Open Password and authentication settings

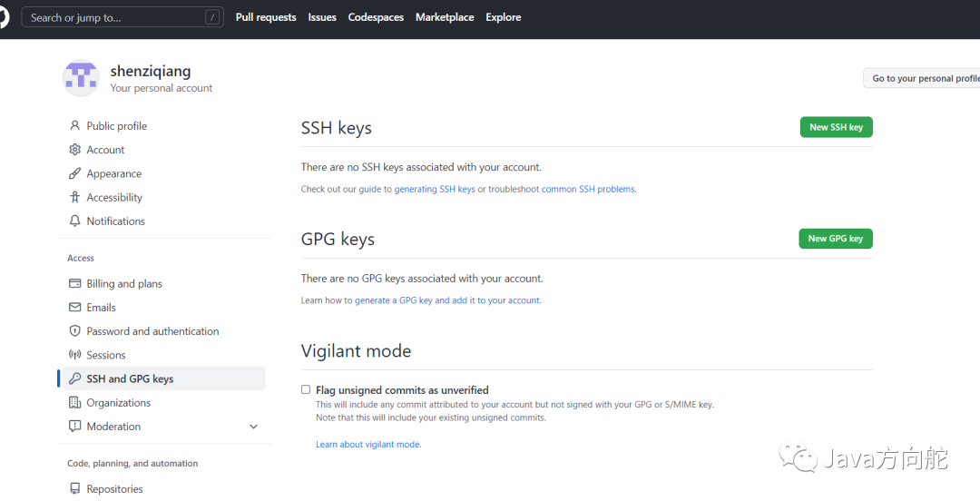pyautogui.click(x=152, y=331)
